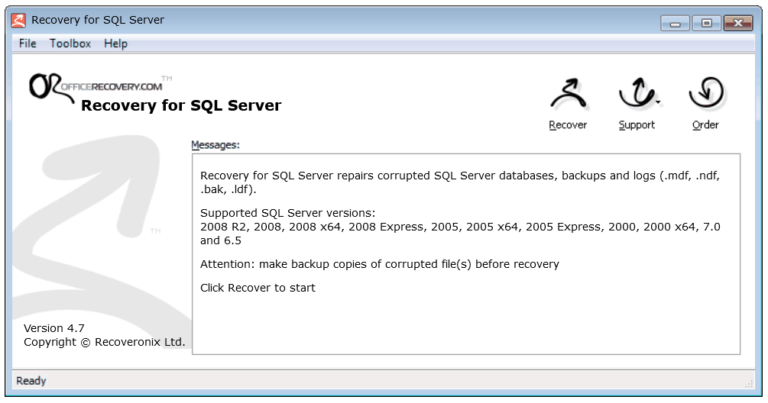Viewport: 768px width, 403px height.
Task: Open the File menu
Action: click(27, 44)
